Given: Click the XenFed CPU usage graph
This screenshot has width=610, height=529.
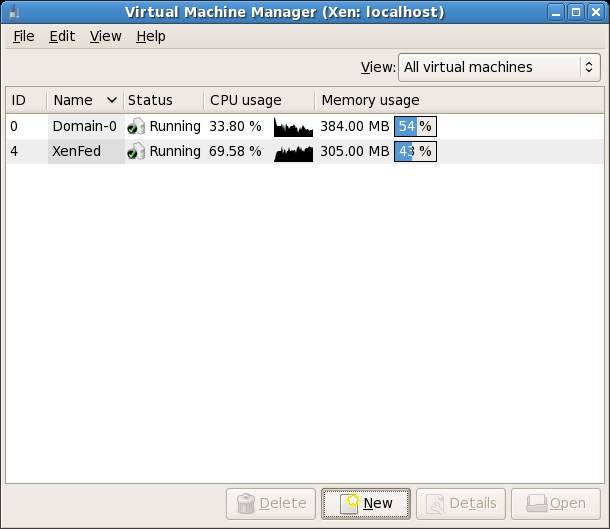Looking at the screenshot, I should coord(293,152).
